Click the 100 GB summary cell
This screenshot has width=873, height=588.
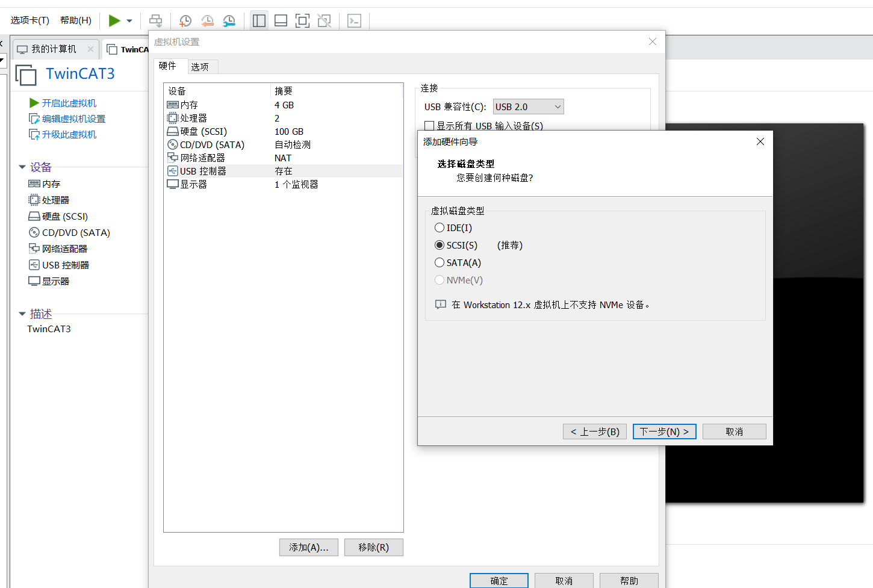(289, 131)
